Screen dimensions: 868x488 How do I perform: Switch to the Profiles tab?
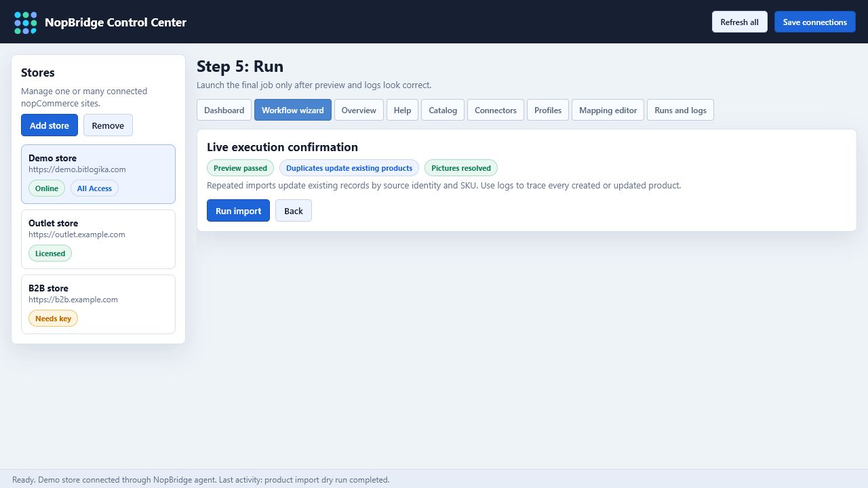tap(548, 110)
